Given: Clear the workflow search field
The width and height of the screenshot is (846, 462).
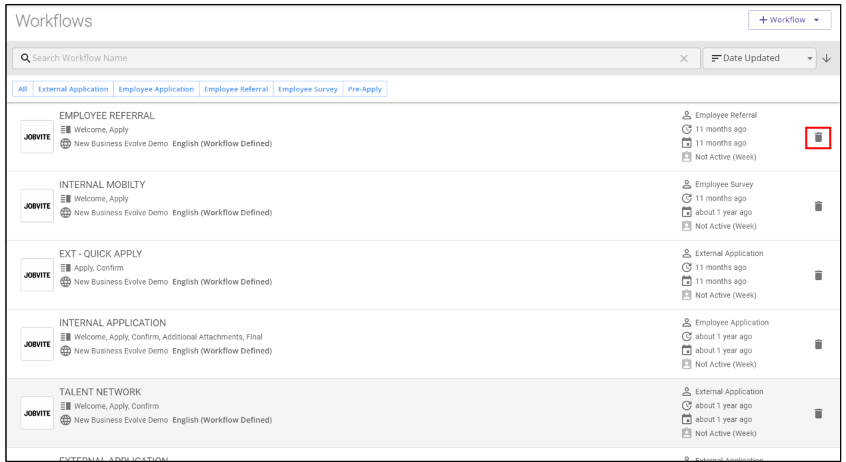Looking at the screenshot, I should [684, 58].
